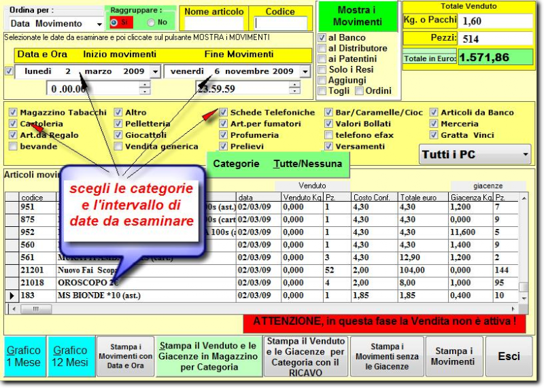This screenshot has height=392, width=548.
Task: Click the Grafico 12 Mesi button
Action: (x=70, y=356)
